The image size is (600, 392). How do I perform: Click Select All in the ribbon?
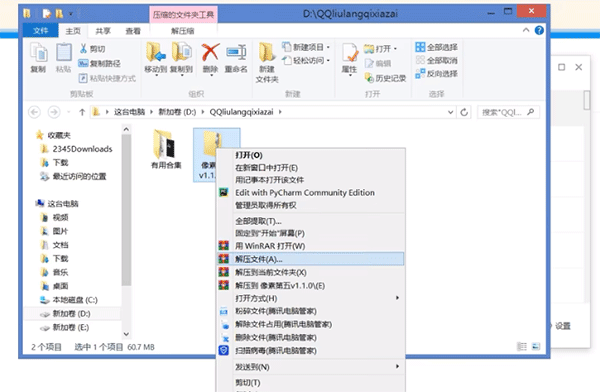(437, 47)
